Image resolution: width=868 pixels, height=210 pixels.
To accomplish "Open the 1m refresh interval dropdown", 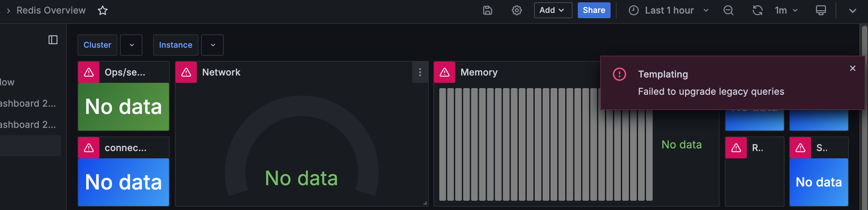I will coord(786,11).
